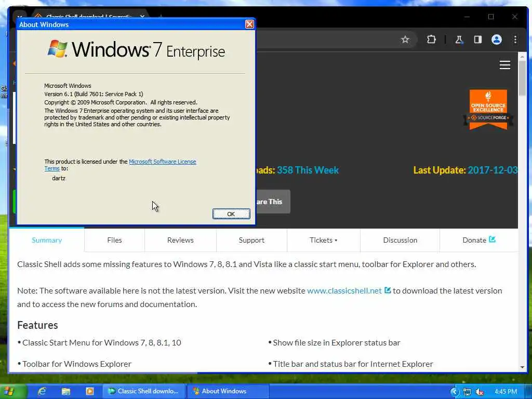
Task: Click Toolbar for Windows Explorer feature text
Action: [77, 364]
